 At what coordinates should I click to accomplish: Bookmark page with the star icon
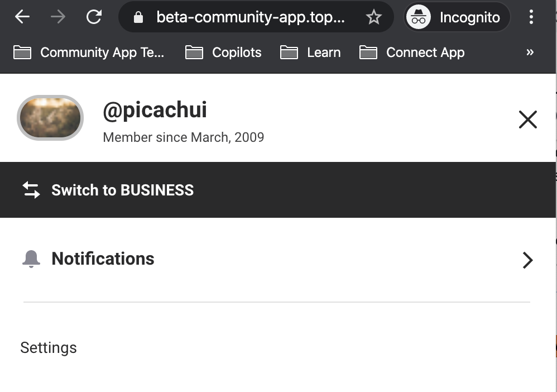374,17
